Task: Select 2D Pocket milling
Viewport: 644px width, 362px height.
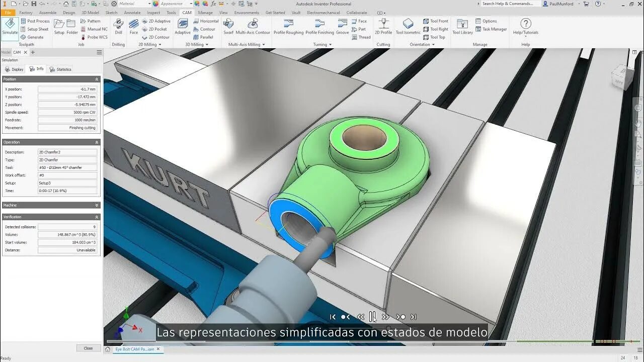Action: (x=154, y=29)
